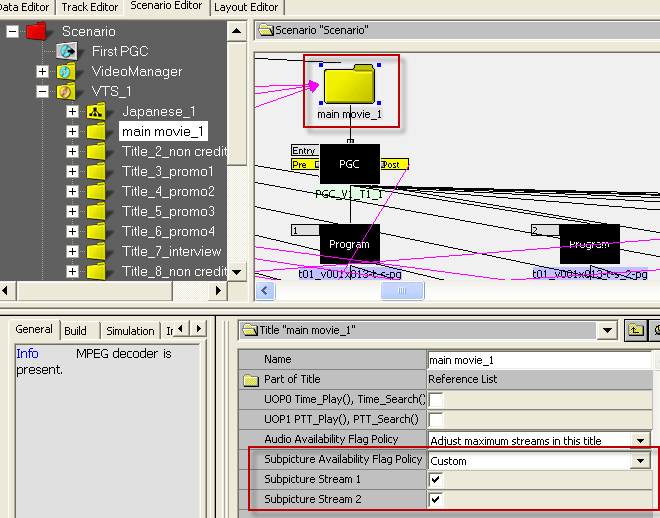
Task: Click the yellow main movie_1 folder icon
Action: tap(348, 84)
